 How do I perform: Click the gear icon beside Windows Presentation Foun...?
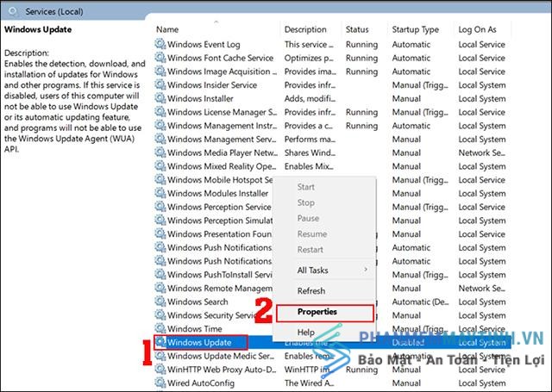tap(160, 233)
